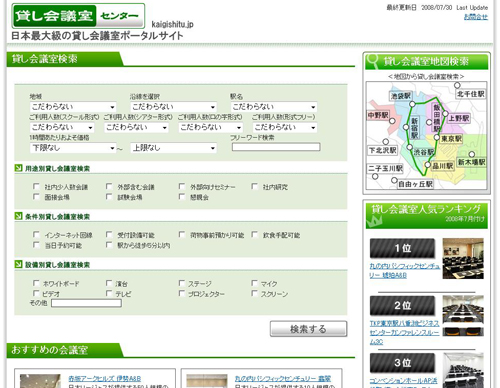500x388 pixels.
Task: Click the 用途別貸し会議室検索 arrow icon
Action: pyautogui.click(x=18, y=168)
